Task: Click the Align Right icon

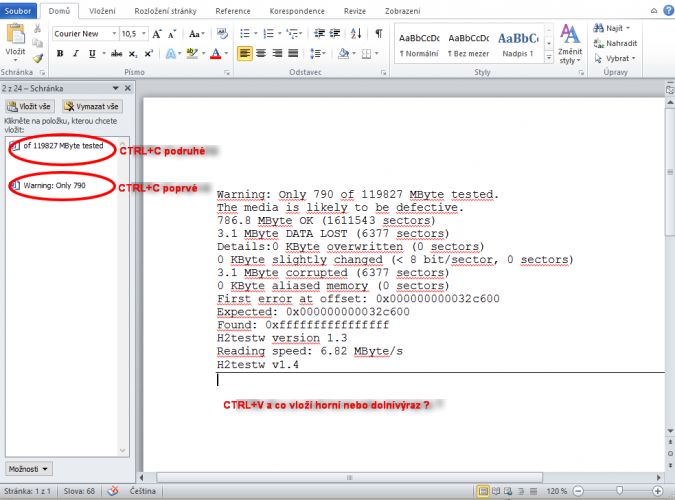Action: click(x=277, y=53)
